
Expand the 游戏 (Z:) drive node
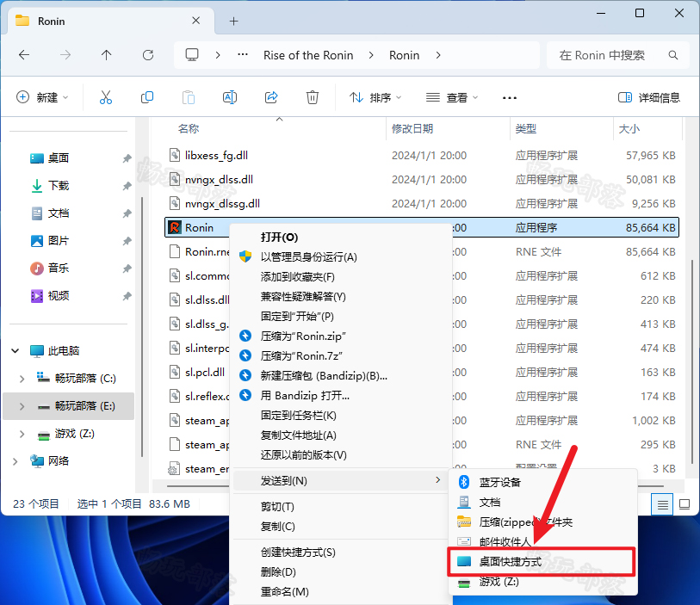click(22, 434)
